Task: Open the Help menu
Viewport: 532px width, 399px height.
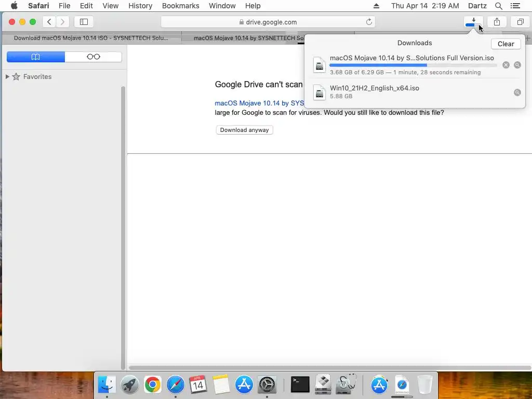Action: [x=253, y=6]
